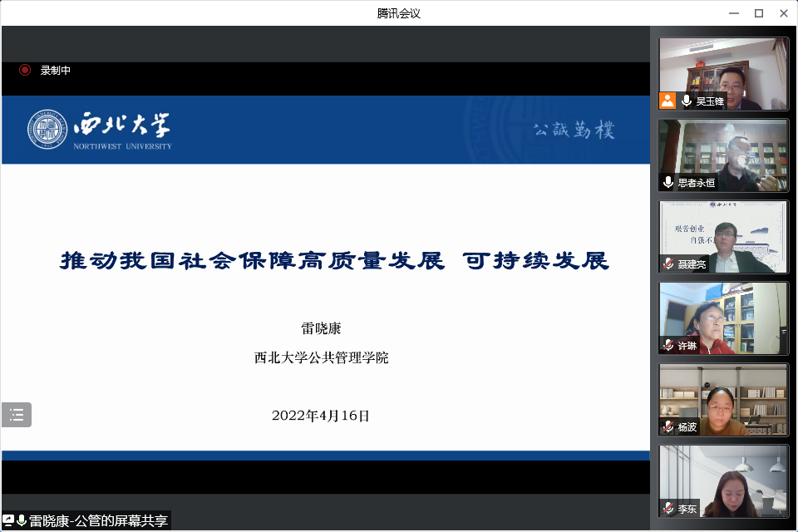Viewport: 798px width, 532px height.
Task: Click the 录制中 recording status label
Action: tap(56, 71)
